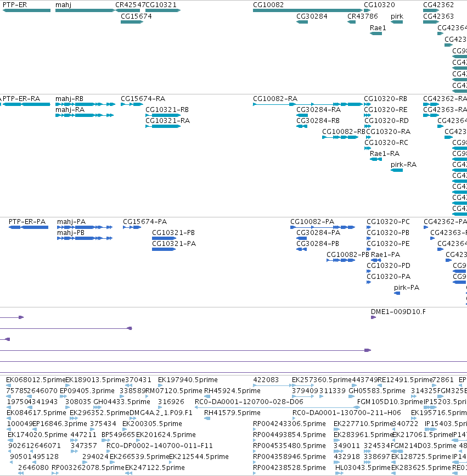
Task: Click transcript CG15674-RA
Action: tap(143, 99)
